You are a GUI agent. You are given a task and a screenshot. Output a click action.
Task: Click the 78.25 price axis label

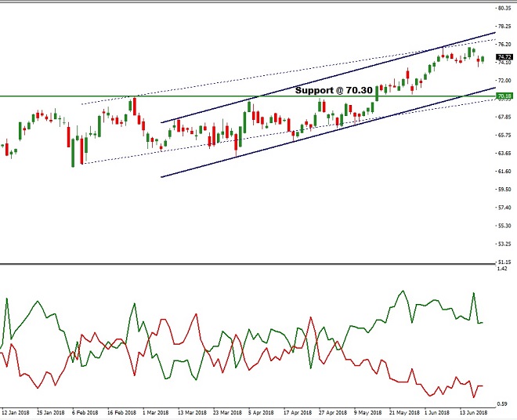pyautogui.click(x=504, y=27)
